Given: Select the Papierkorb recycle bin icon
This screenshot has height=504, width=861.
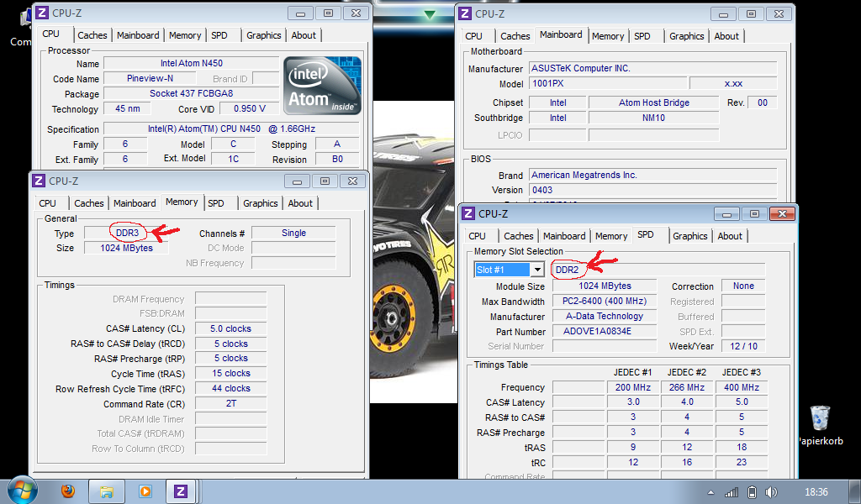Looking at the screenshot, I should click(x=820, y=426).
